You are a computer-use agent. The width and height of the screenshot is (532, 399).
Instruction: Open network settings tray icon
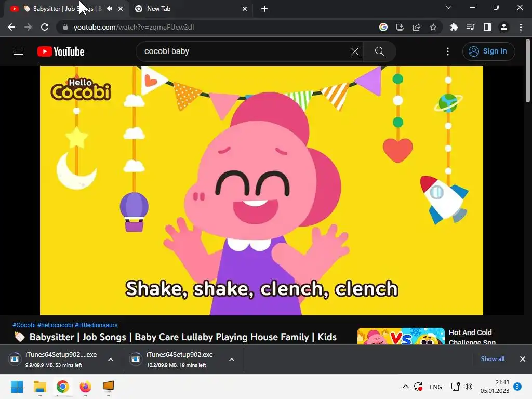(x=455, y=387)
